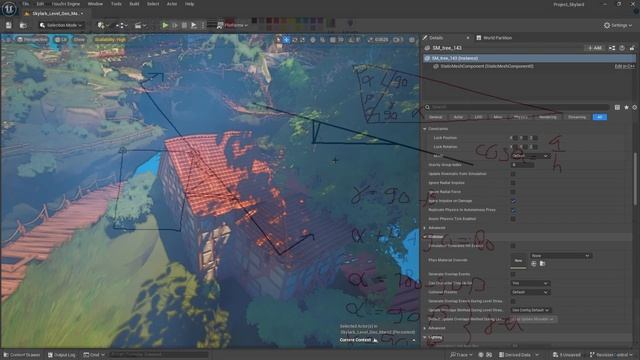Open the Output Log
This screenshot has width=640, height=360.
(61, 355)
